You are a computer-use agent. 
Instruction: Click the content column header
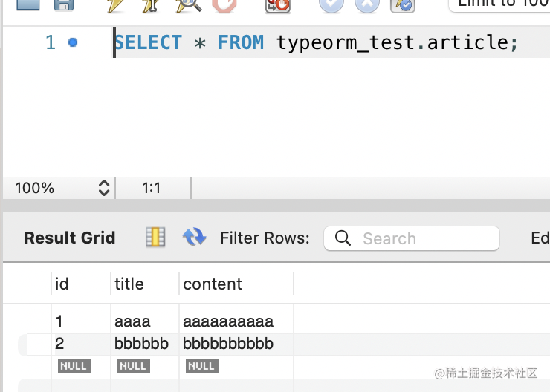[213, 284]
